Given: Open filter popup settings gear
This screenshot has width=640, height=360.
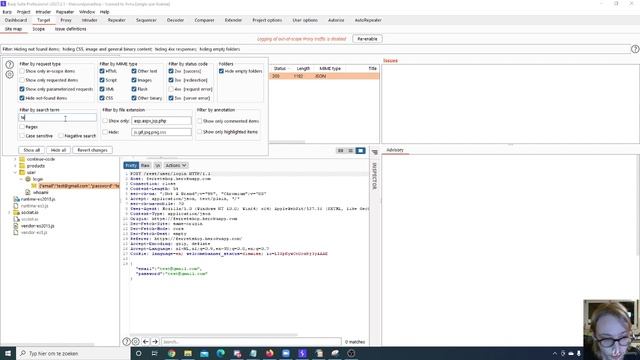Looking at the screenshot, I should tap(10, 74).
